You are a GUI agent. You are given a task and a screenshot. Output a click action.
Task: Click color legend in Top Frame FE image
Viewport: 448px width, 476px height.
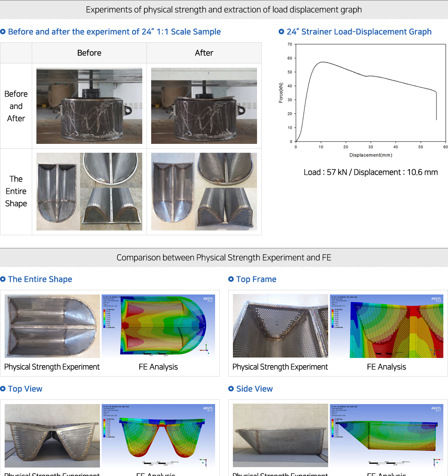(337, 319)
